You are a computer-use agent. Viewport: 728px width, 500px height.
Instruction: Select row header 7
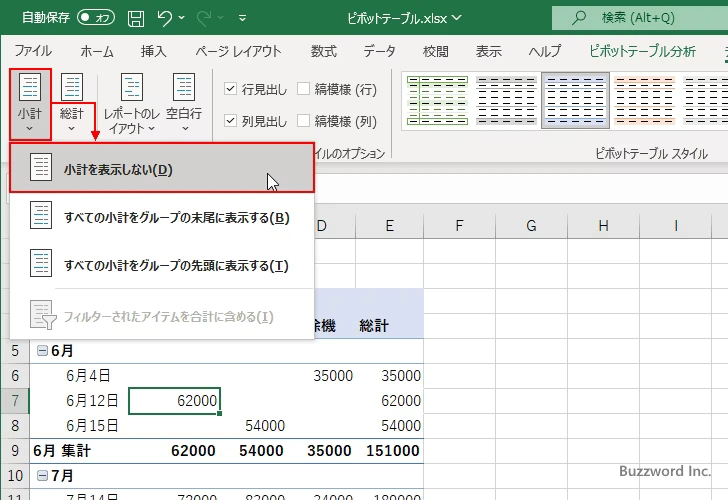[x=15, y=401]
